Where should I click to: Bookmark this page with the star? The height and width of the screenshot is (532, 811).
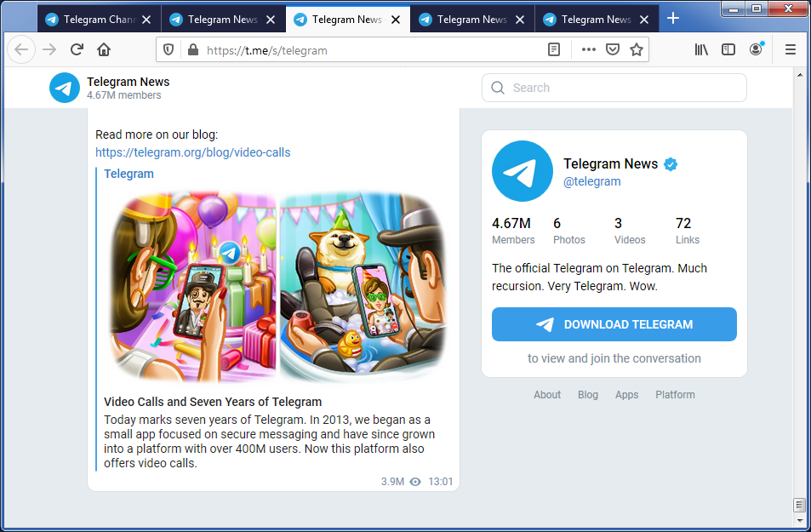(637, 49)
